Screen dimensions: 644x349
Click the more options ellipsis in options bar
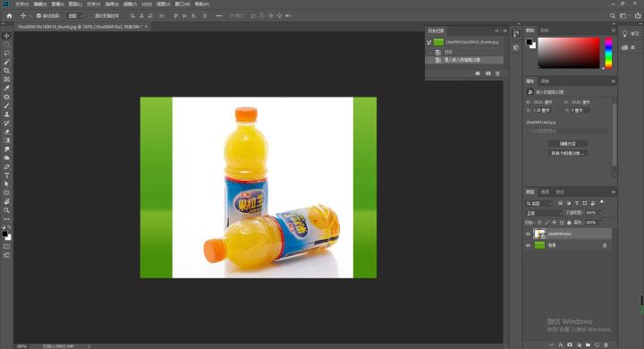click(219, 15)
